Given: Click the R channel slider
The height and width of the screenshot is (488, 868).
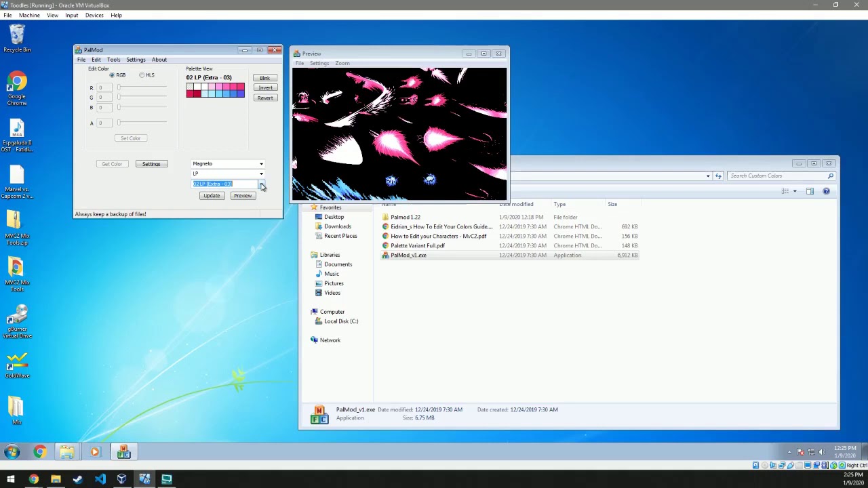Looking at the screenshot, I should pos(142,87).
